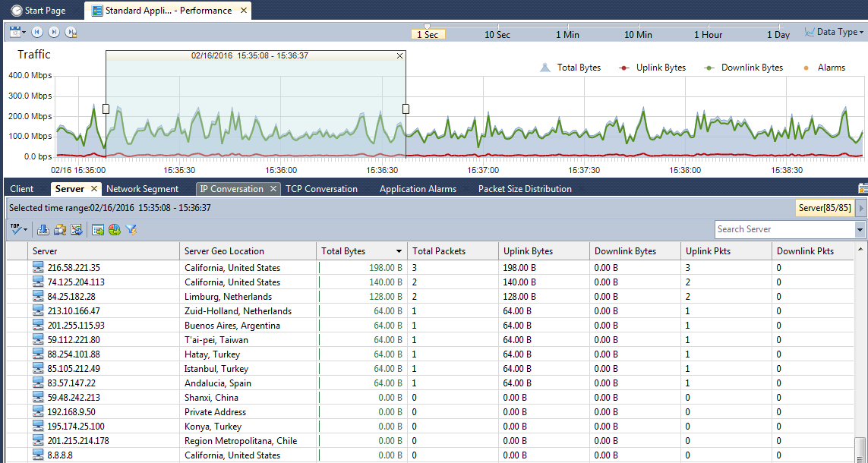Toggle the TOP checkmark filter

(x=15, y=229)
